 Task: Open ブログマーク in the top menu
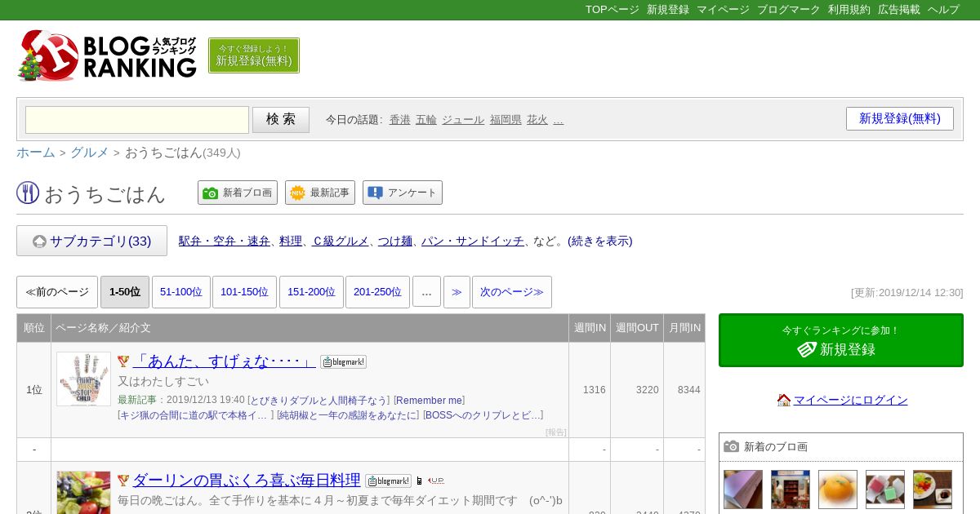[789, 10]
